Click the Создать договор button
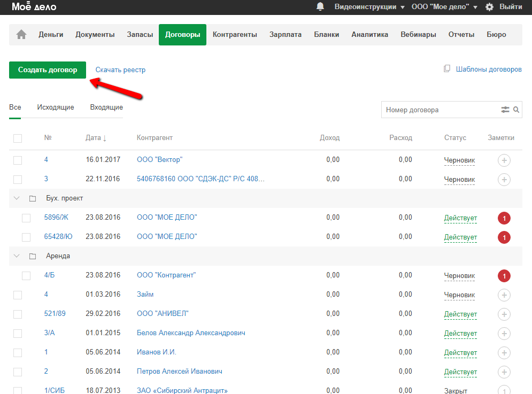Image resolution: width=532 pixels, height=394 pixels. [x=48, y=70]
